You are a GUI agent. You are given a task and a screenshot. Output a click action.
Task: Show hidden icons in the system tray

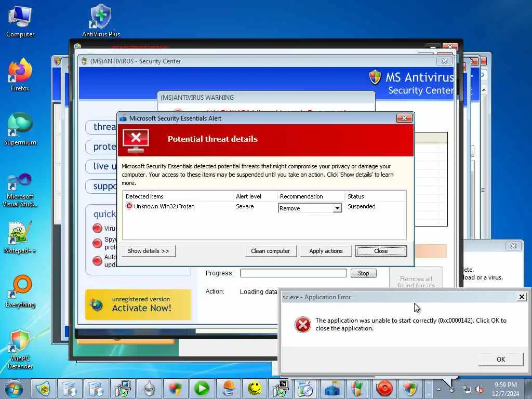coord(438,390)
